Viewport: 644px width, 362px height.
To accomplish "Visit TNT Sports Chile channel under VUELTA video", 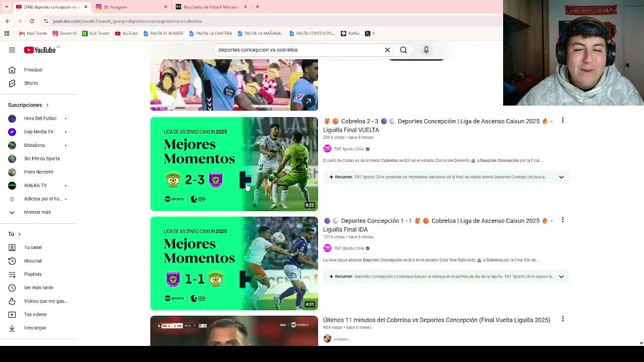I will [349, 149].
